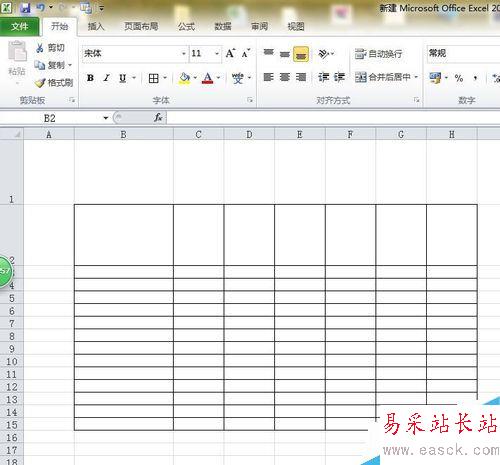Save the workbook with the floppy icon
500x465 pixels.
(x=25, y=8)
